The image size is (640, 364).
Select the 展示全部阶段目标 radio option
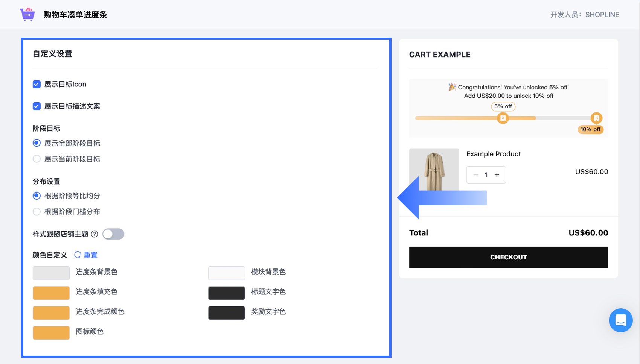pyautogui.click(x=37, y=143)
